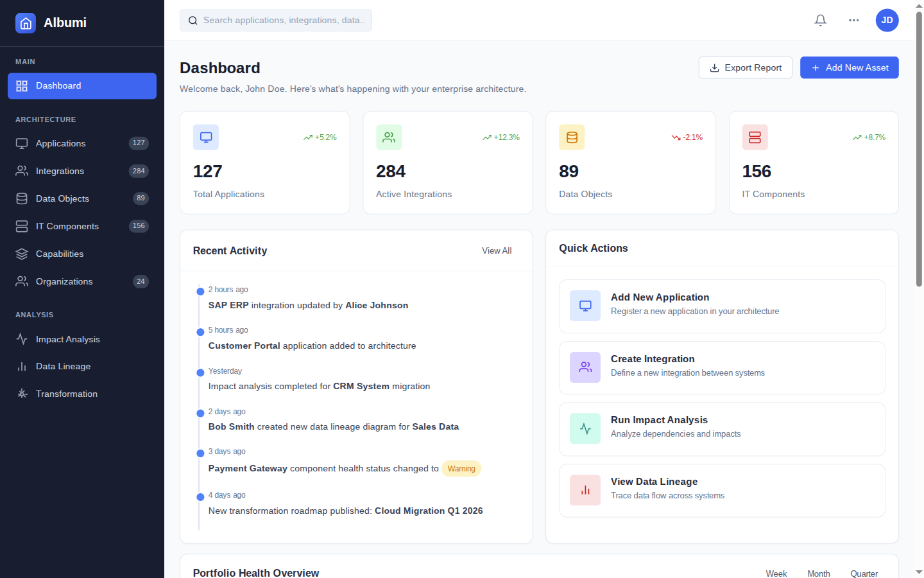Click the Add New Asset button
Screen dimensions: 924x578
[x=849, y=67]
